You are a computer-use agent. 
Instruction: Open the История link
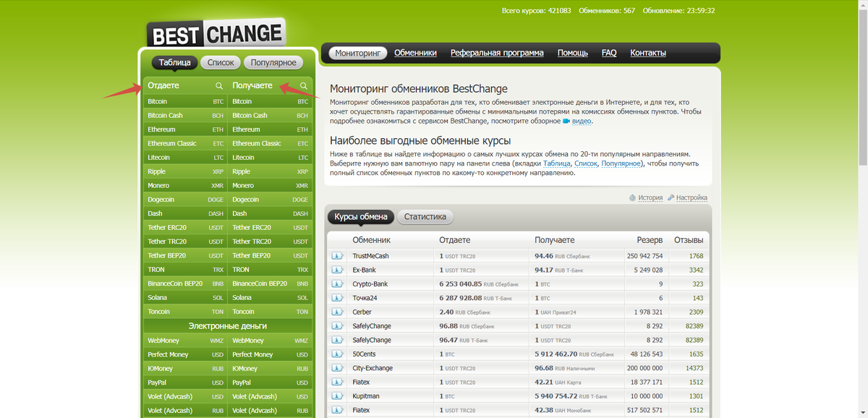650,197
